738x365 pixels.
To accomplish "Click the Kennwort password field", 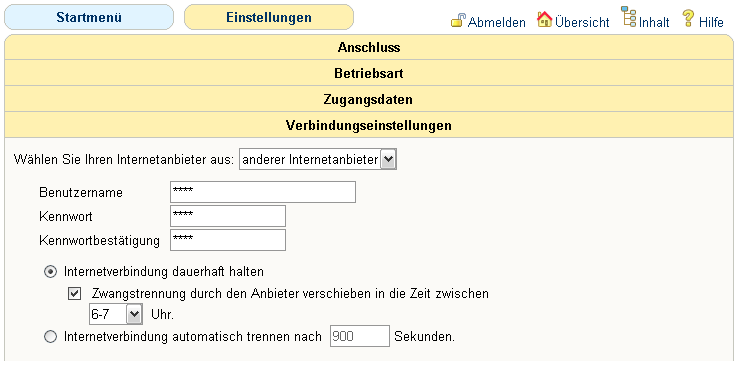I will [228, 216].
